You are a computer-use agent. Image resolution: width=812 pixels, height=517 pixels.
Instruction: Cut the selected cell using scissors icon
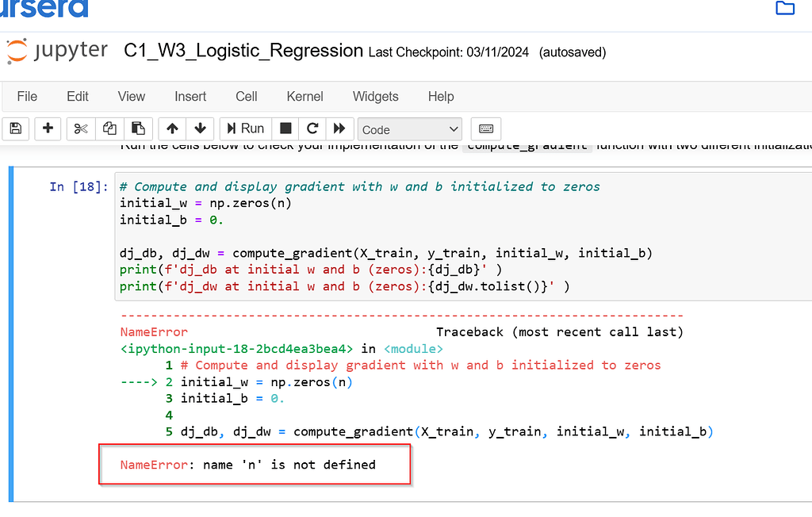(80, 128)
